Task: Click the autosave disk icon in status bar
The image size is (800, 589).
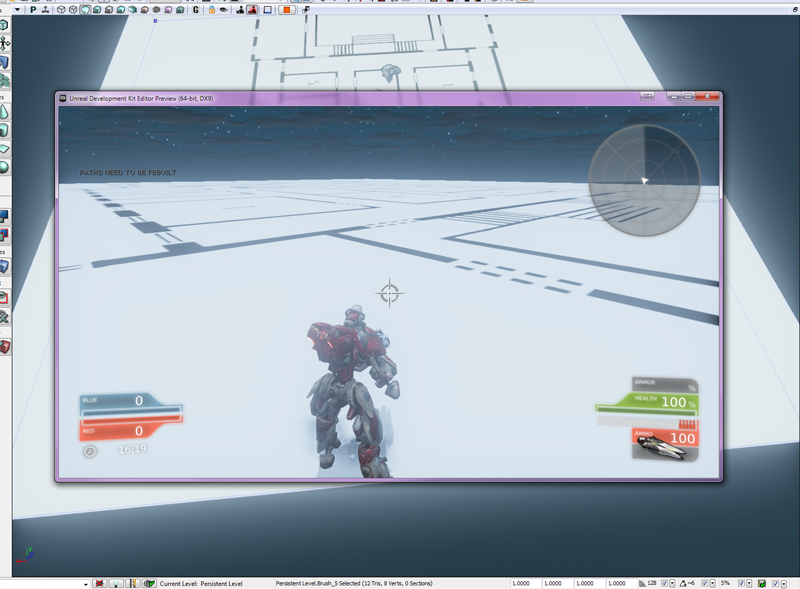Action: 762,583
